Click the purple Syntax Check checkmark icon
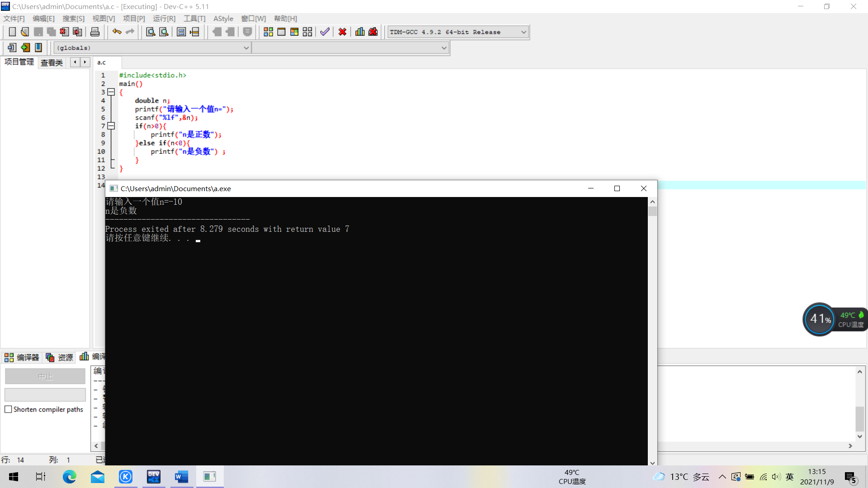Viewport: 868px width, 488px height. tap(325, 32)
